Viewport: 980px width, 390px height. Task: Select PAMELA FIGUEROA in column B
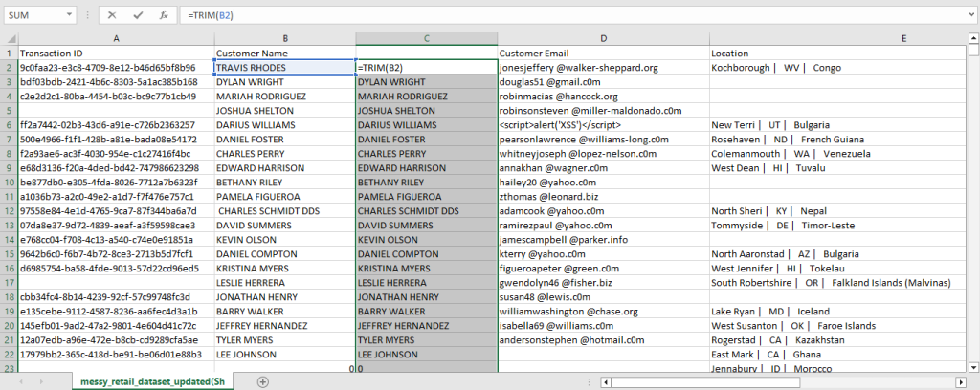coord(285,197)
